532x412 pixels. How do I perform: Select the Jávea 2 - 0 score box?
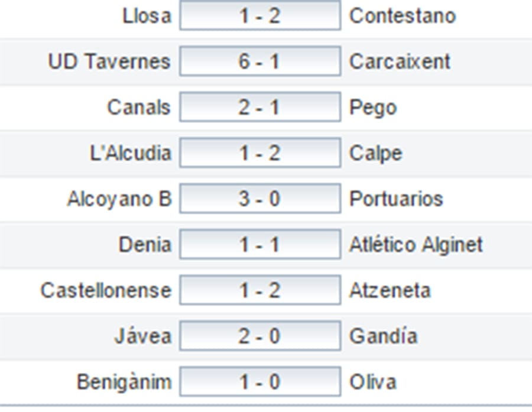[260, 336]
